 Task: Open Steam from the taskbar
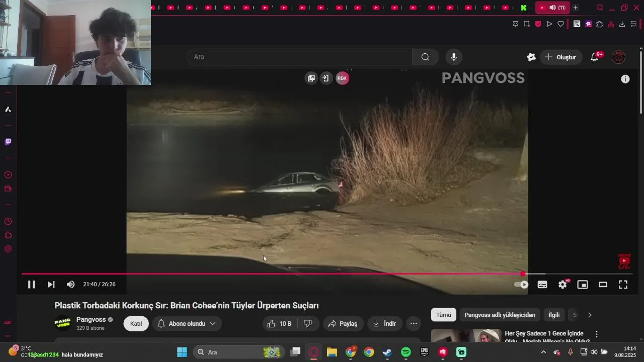point(387,352)
